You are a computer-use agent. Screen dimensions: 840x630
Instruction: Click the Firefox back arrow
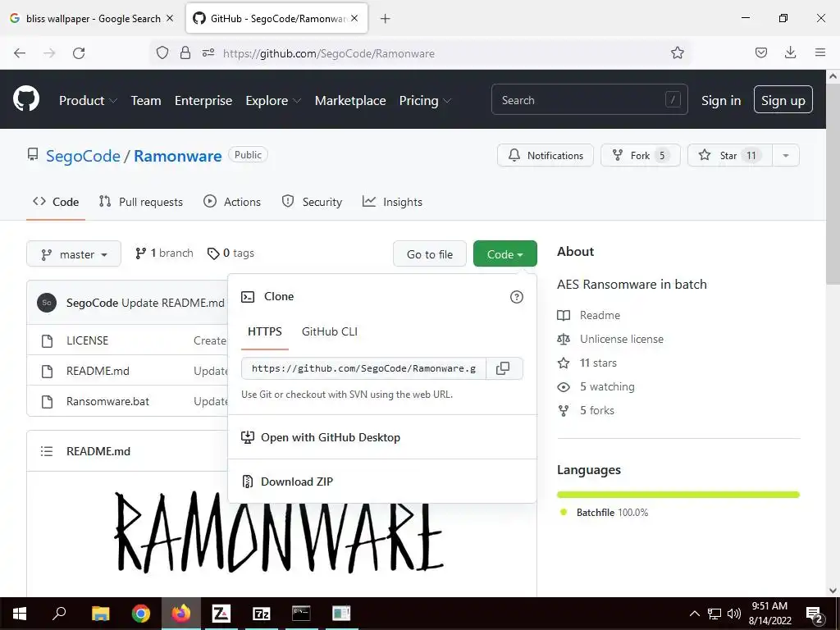tap(20, 53)
